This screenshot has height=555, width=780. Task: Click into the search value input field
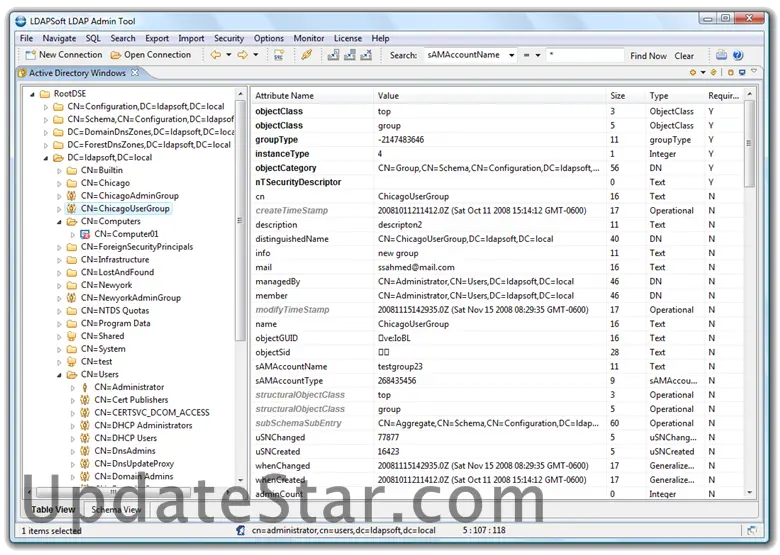[x=585, y=56]
